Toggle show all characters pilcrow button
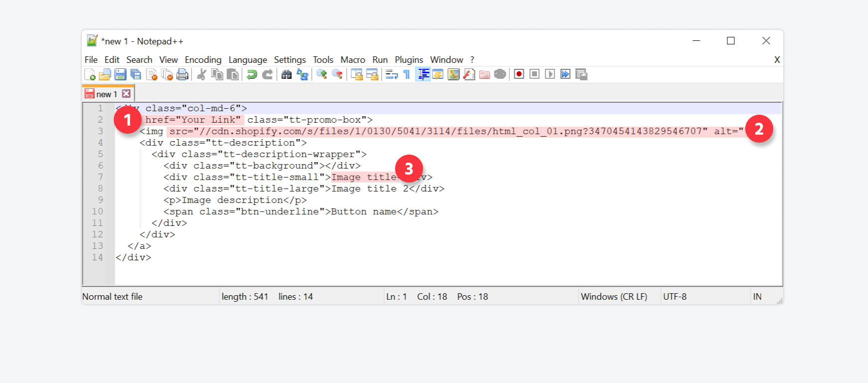Screen dimensions: 868x383 [x=407, y=75]
